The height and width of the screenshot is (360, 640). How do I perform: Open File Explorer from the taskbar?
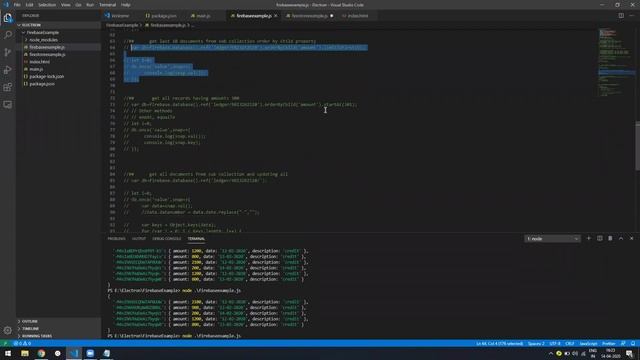point(25,353)
